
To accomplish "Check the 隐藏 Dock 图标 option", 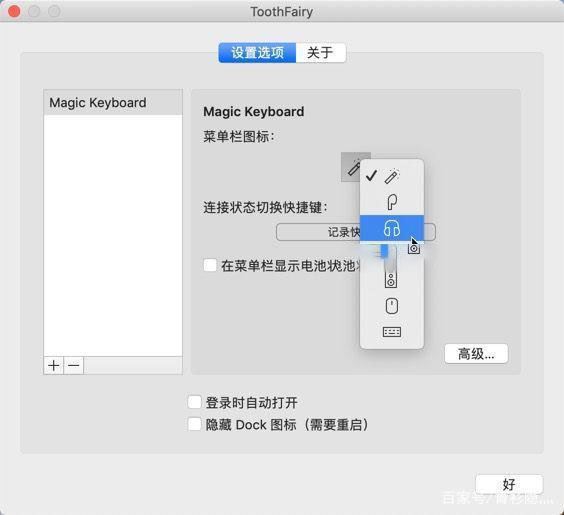I will pos(194,424).
